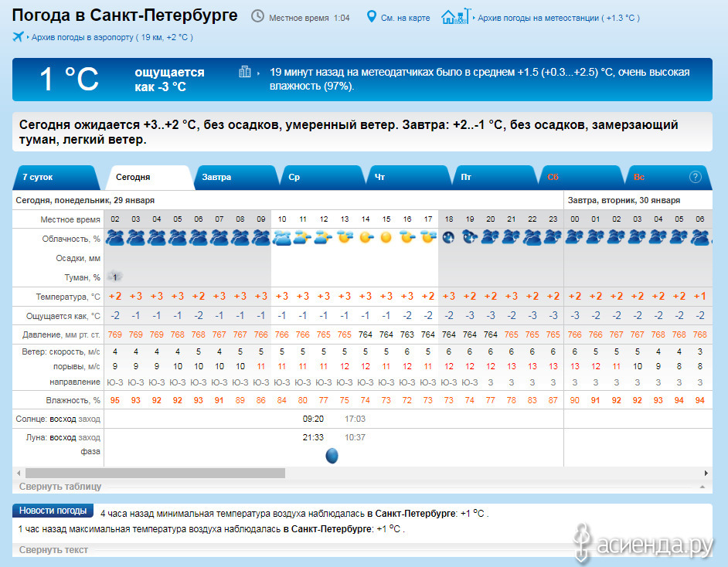Screen dimensions: 728x567
Task: Click the Облачность, % row label
Action: 71,239
